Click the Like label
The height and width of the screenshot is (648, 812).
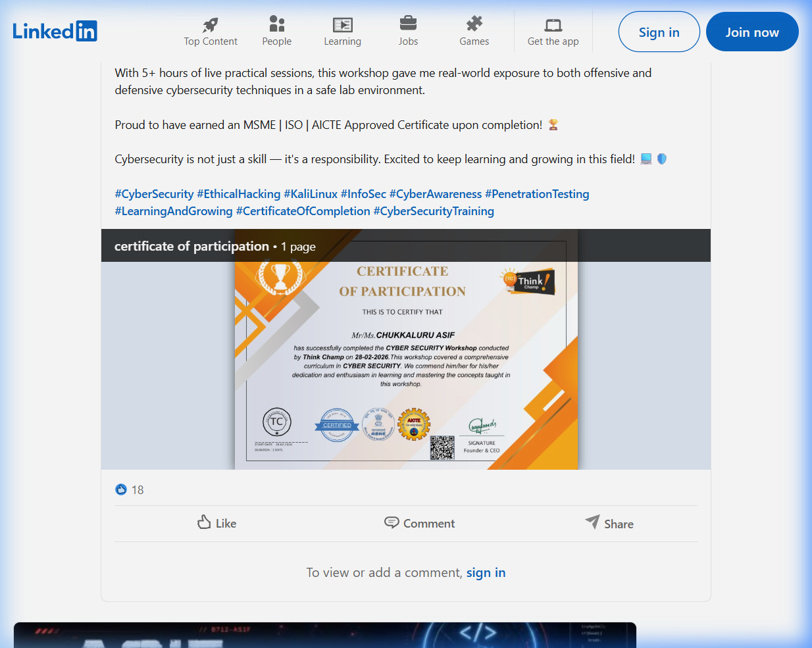(x=226, y=524)
